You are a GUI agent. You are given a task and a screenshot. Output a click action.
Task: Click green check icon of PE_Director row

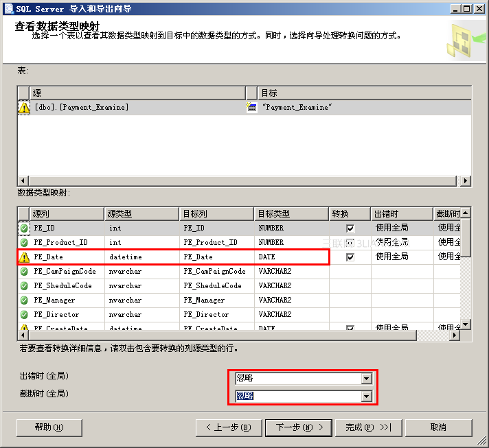(x=24, y=315)
